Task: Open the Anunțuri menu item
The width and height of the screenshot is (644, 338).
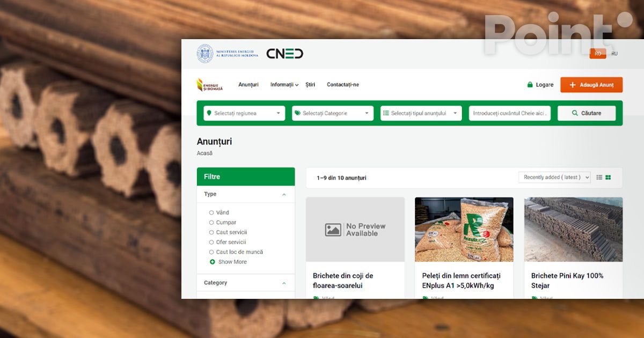Action: coord(248,85)
